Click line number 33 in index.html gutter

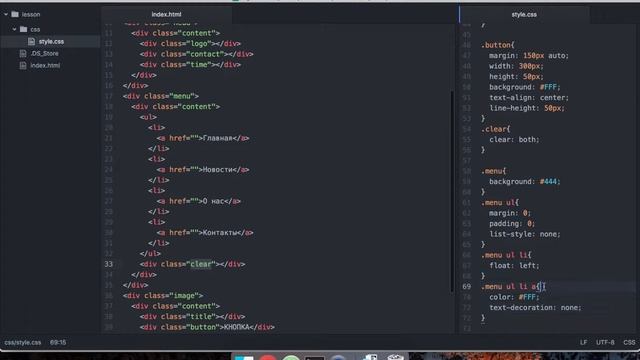coord(109,264)
